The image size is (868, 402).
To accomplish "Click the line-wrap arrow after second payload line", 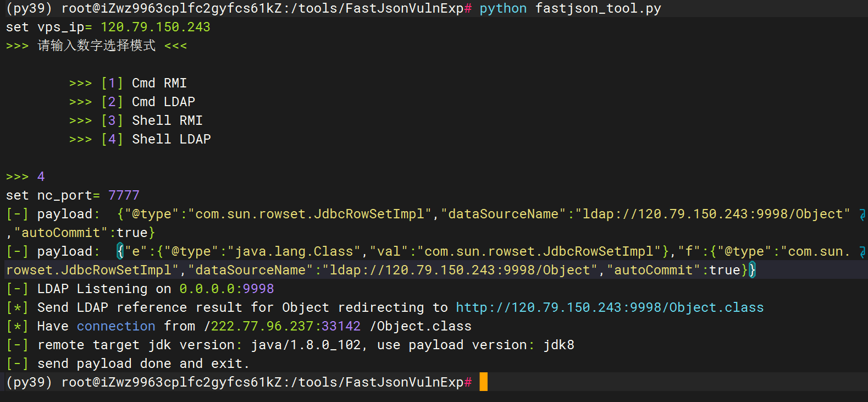I will coord(863,251).
